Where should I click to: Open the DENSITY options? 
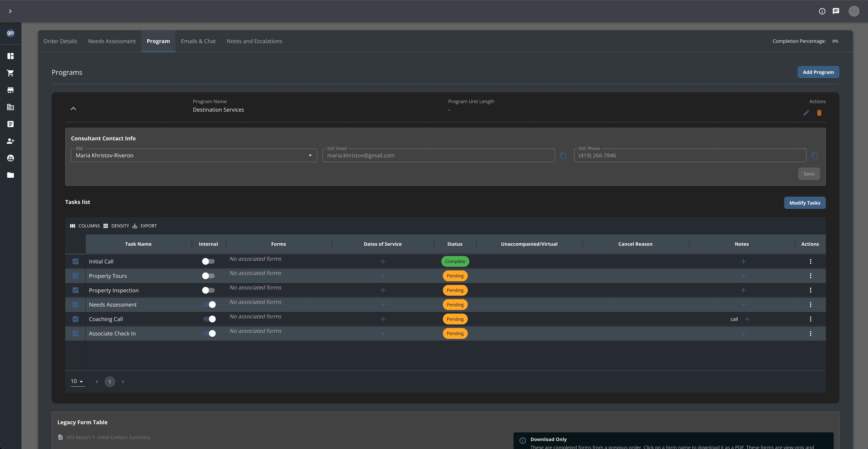pos(116,226)
